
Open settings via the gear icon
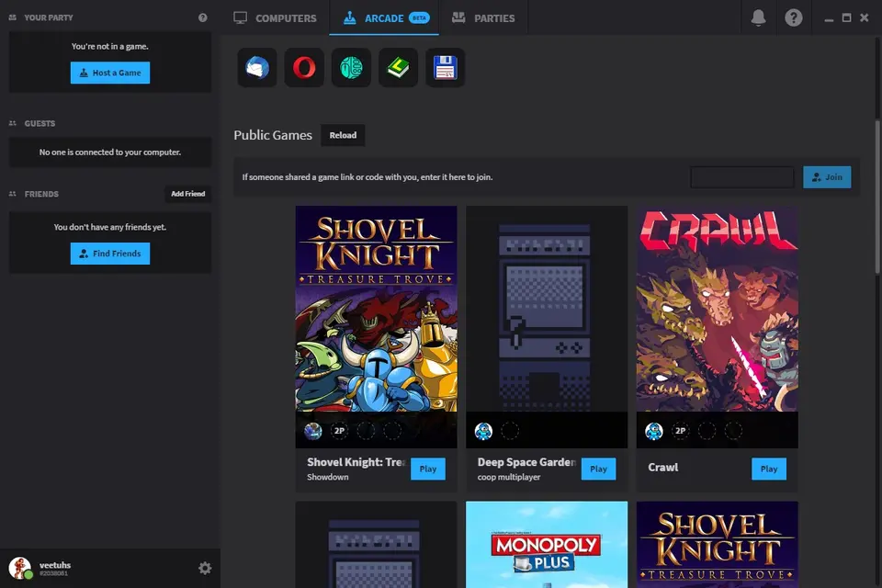205,569
